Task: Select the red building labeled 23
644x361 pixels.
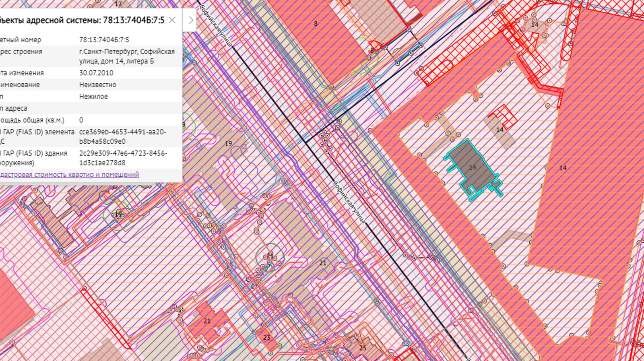Action: 266,338
